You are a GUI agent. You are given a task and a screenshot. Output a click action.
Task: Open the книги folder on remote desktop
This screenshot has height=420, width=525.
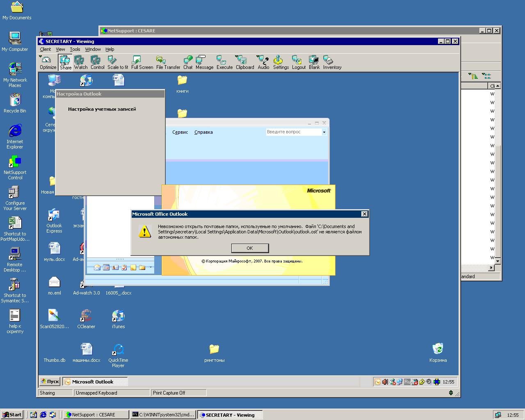182,84
